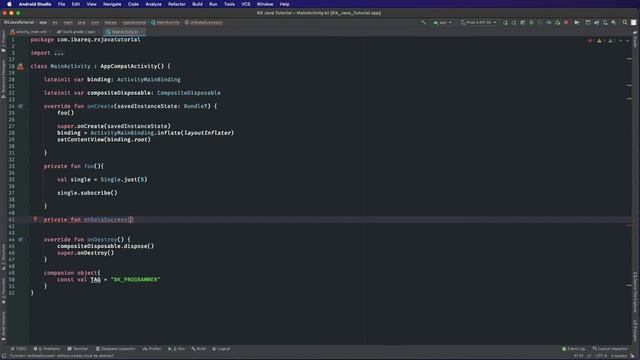Click Single.just(5) call on line 35

coord(124,180)
